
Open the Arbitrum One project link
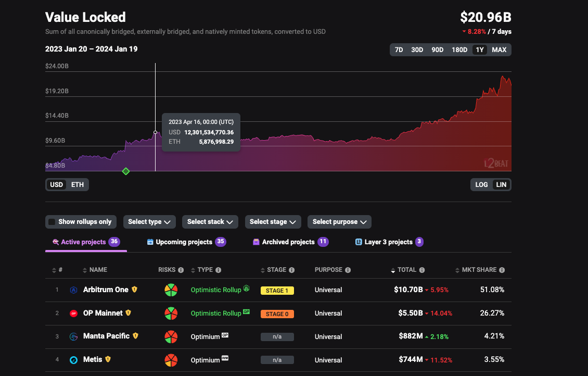point(106,290)
